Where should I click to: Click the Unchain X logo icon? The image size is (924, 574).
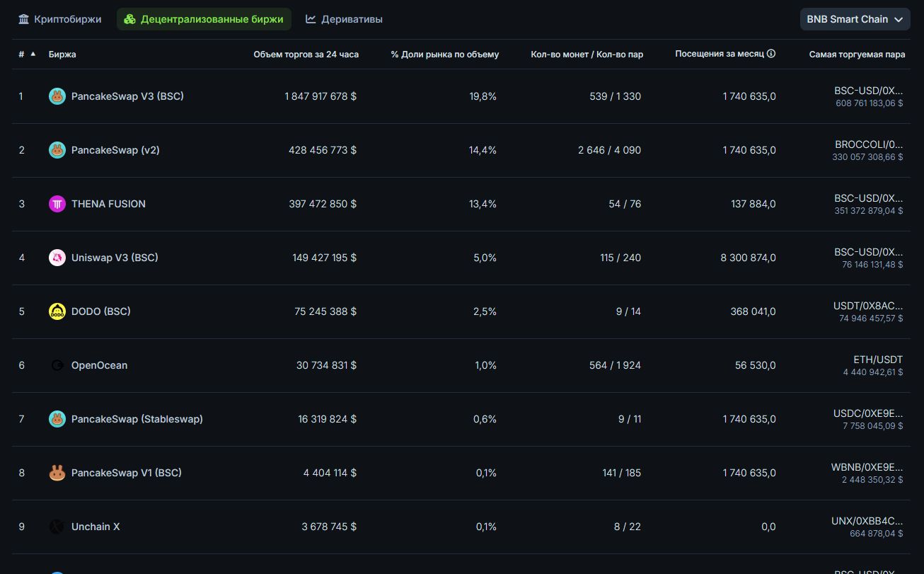(x=57, y=527)
